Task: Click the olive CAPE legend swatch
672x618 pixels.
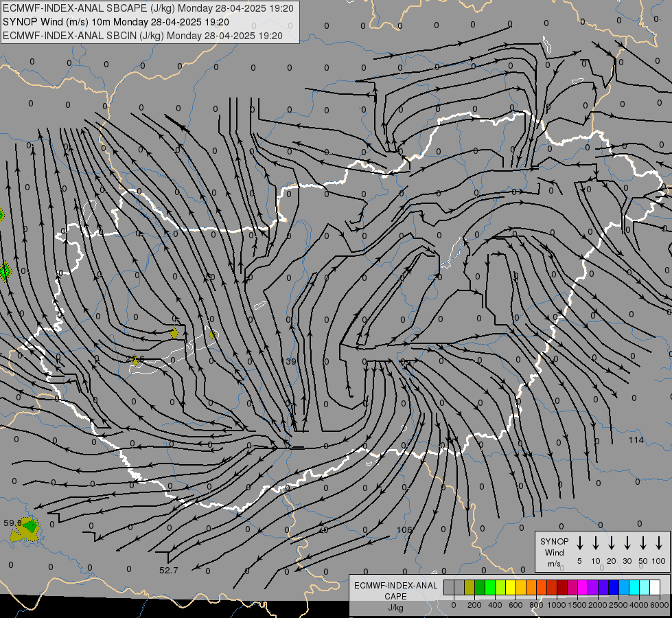Action: (470, 587)
